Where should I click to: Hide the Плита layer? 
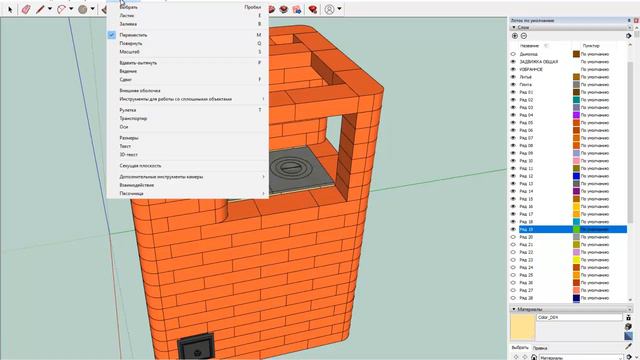click(x=513, y=84)
